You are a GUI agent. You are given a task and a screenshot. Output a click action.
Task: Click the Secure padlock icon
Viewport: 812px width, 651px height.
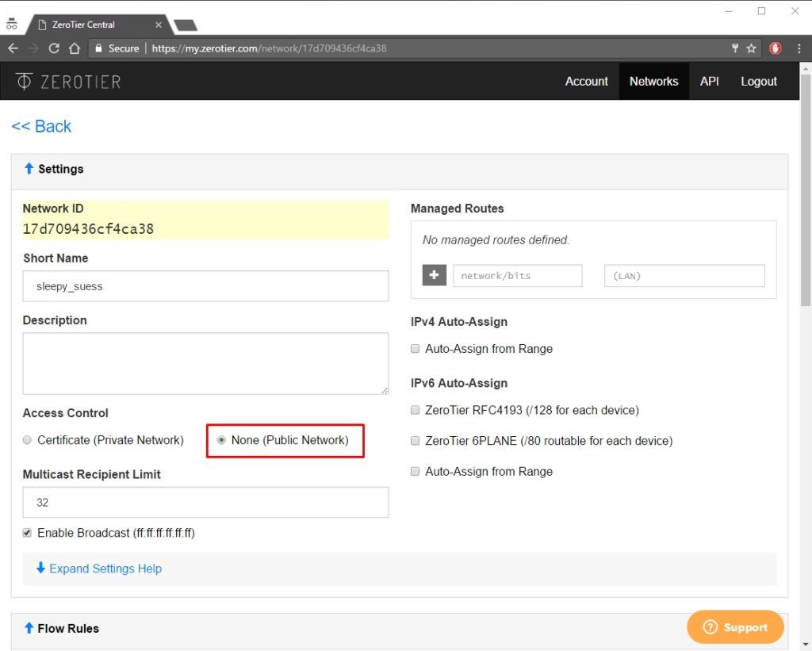(x=98, y=48)
